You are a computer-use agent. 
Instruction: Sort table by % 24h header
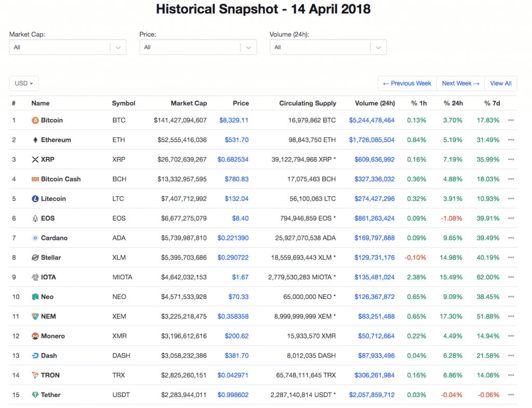tap(453, 103)
